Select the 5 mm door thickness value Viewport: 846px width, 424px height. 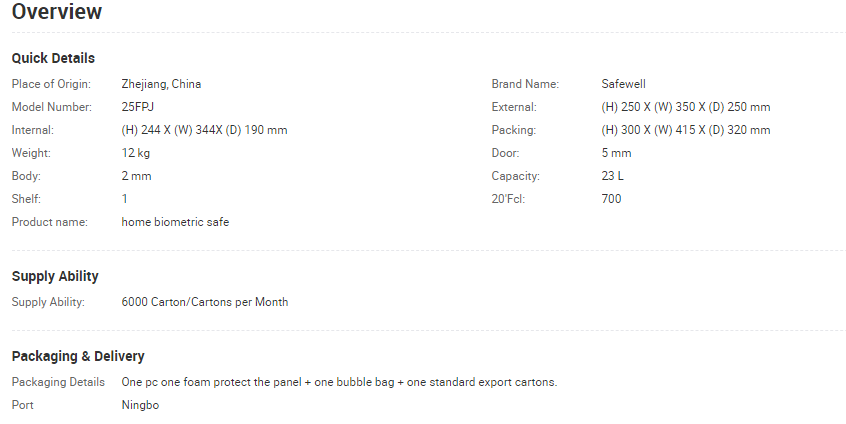[x=616, y=153]
